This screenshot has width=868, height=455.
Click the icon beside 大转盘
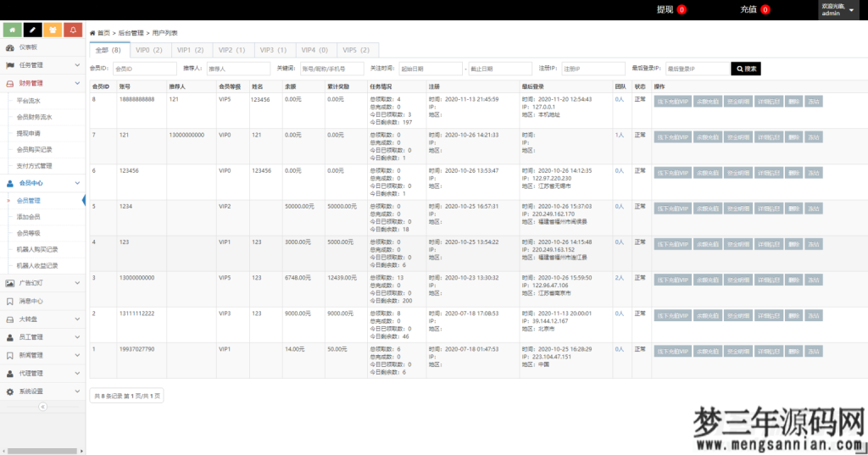10,319
